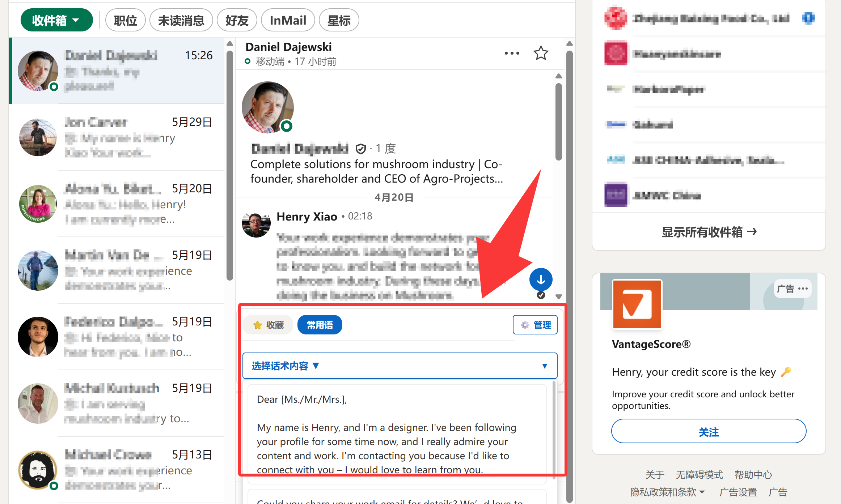Click the VantageScore ad logo

[x=637, y=304]
